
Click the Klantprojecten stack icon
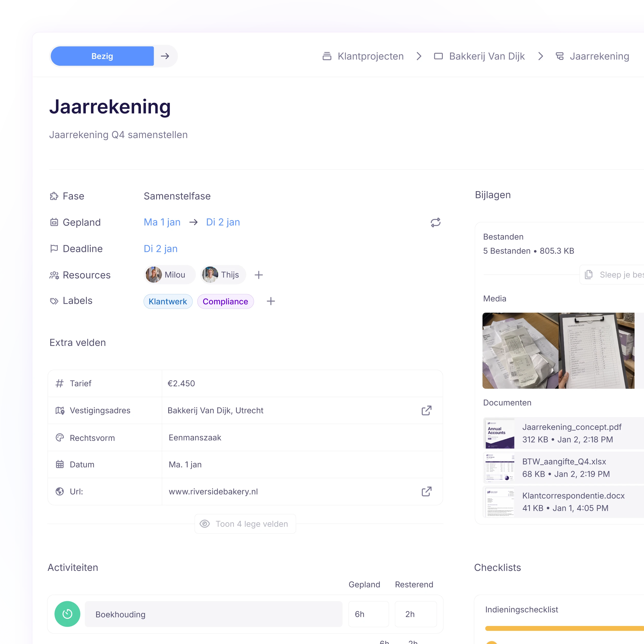point(327,56)
